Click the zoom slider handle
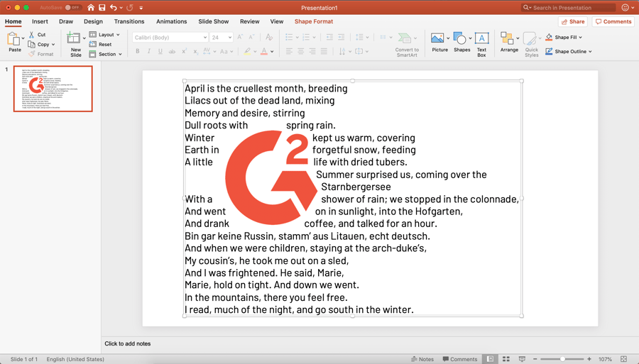This screenshot has width=639, height=364. tap(562, 359)
